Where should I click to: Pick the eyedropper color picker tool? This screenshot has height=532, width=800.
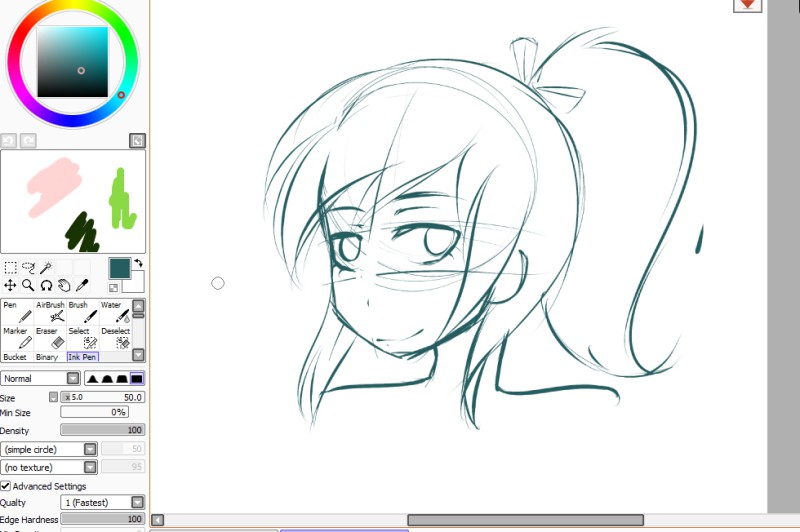[82, 285]
